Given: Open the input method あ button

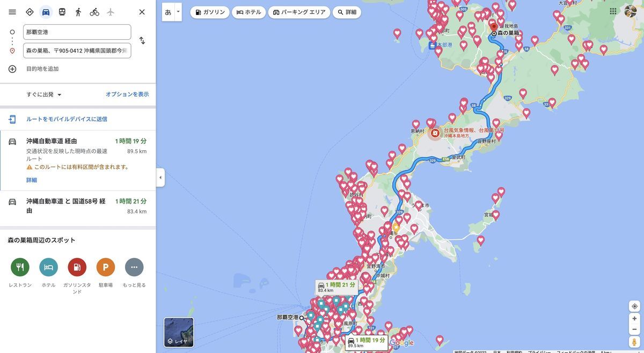Looking at the screenshot, I should click(x=168, y=12).
